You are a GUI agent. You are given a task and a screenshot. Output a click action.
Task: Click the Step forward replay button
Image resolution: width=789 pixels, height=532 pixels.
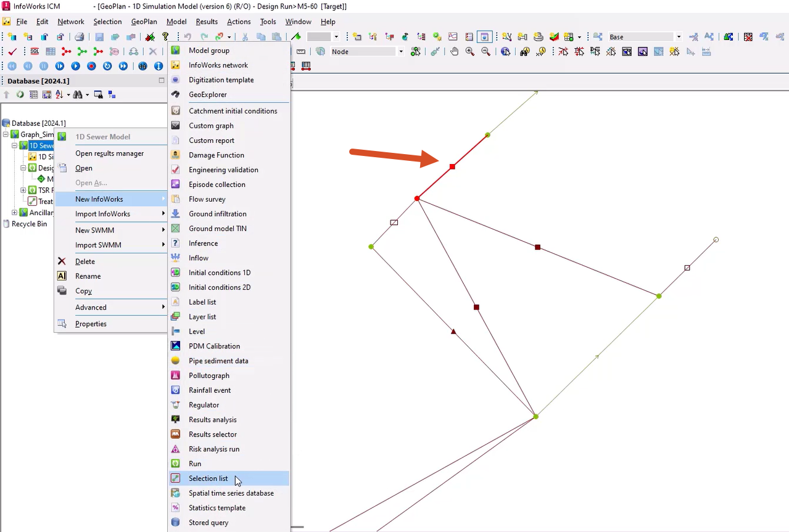[59, 66]
